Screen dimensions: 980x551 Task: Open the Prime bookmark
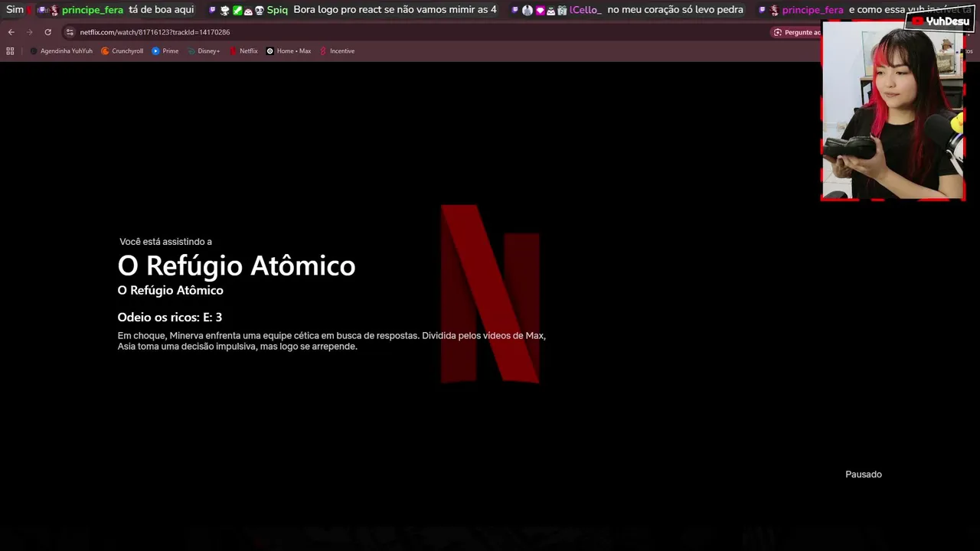tap(165, 51)
